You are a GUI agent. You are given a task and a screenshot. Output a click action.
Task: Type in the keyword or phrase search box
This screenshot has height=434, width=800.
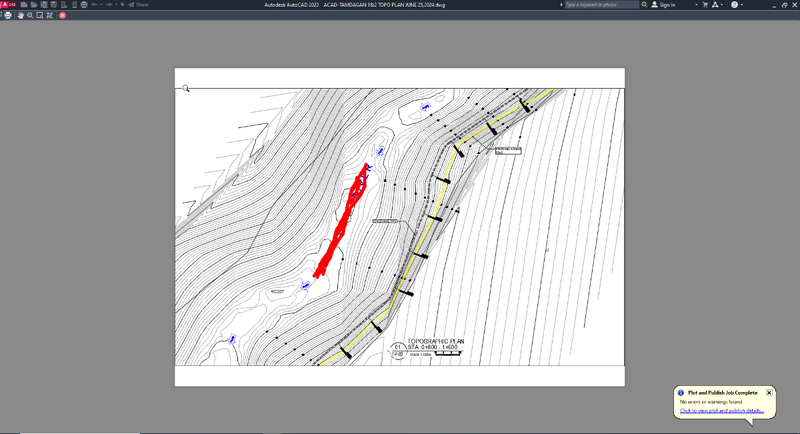pos(600,5)
